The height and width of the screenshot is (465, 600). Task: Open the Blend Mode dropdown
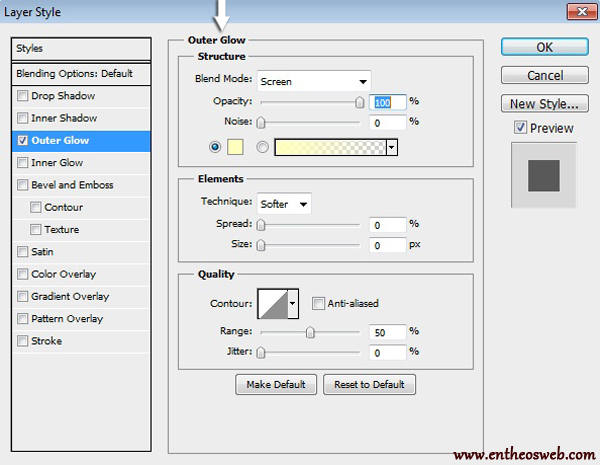[313, 81]
